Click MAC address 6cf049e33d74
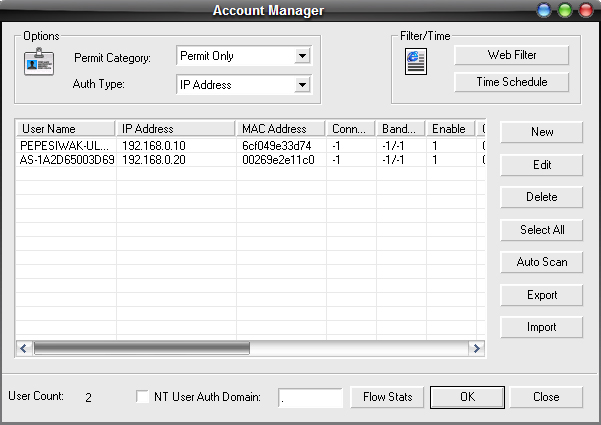Screen dimensions: 601x425 276,146
